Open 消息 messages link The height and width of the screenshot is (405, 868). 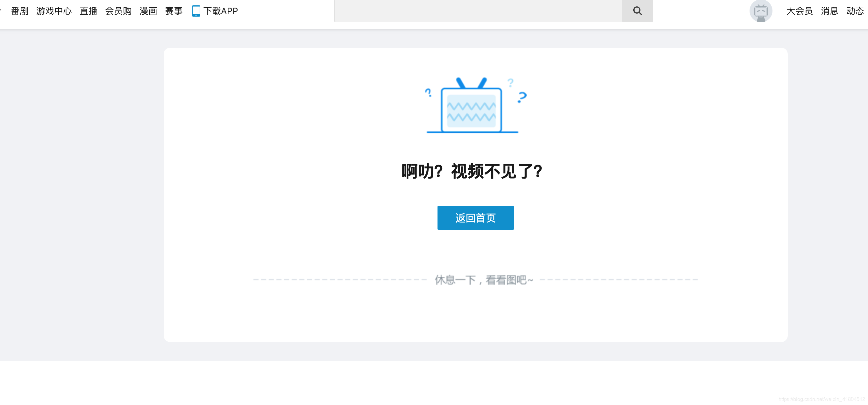coord(829,11)
